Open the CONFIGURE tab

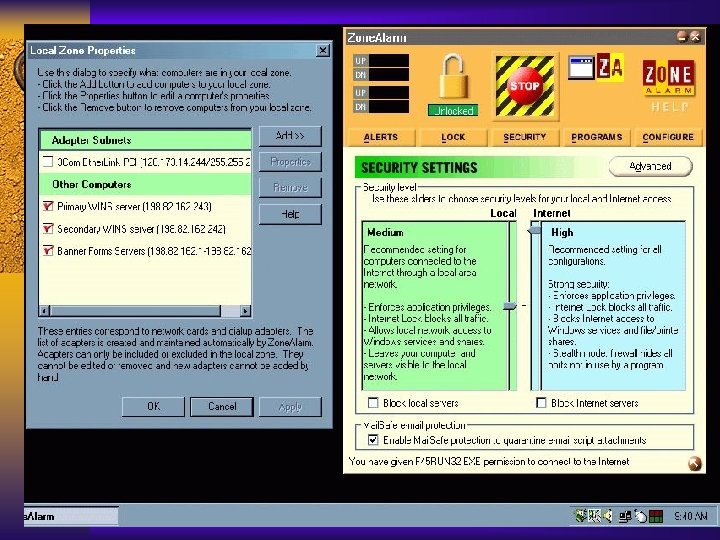668,137
